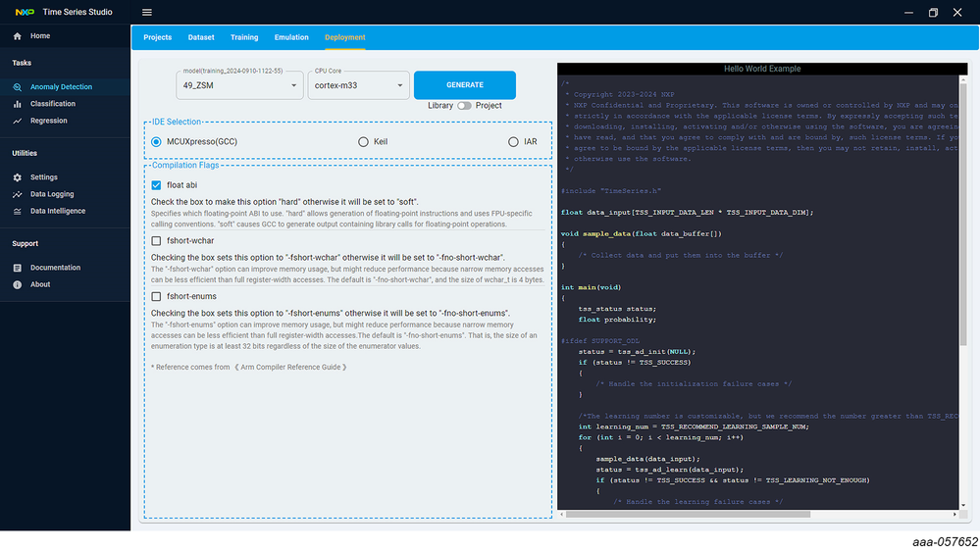The height and width of the screenshot is (551, 980).
Task: Minimize the Time Series Studio window
Action: click(908, 13)
